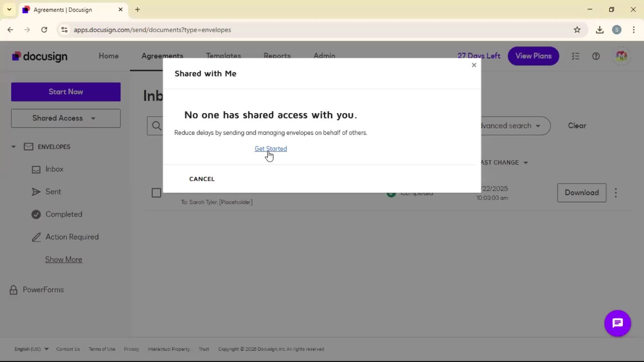This screenshot has height=362, width=644.
Task: Open the Reports tab
Action: click(x=277, y=56)
